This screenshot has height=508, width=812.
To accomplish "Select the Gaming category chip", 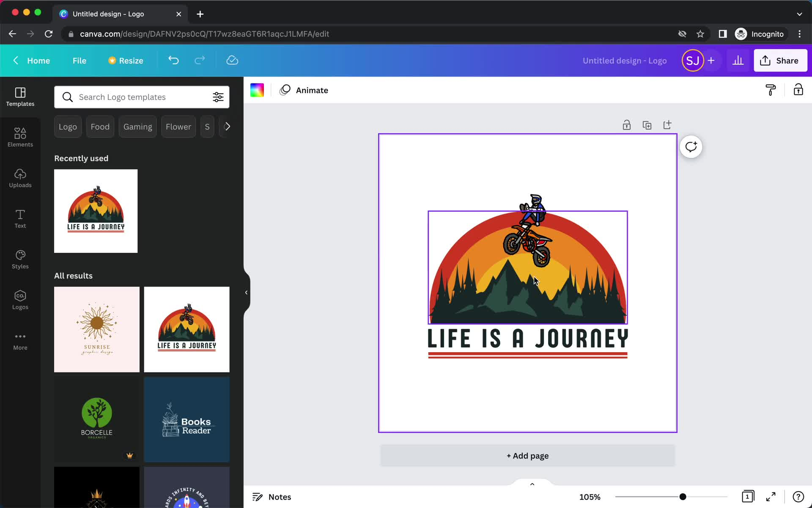I will click(138, 127).
